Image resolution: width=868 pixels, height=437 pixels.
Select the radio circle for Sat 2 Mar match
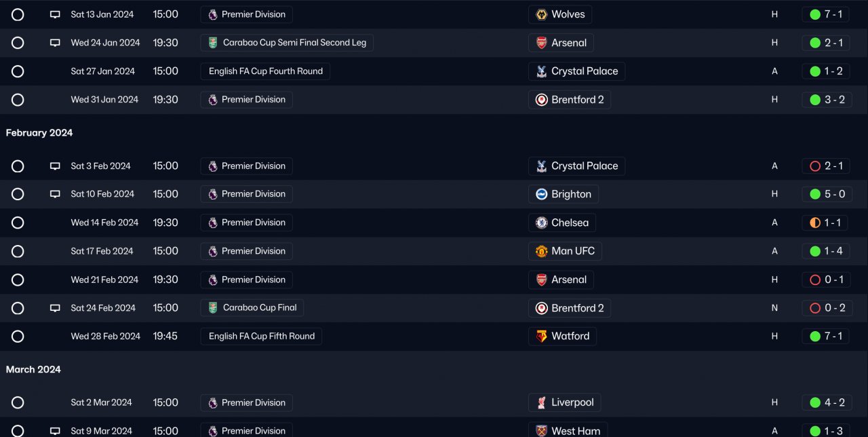(18, 402)
